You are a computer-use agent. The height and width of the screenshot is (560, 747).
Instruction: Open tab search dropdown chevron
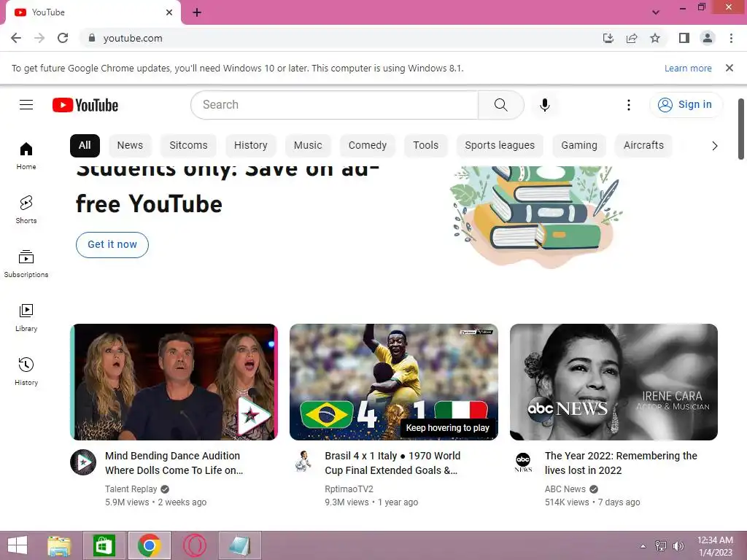[656, 12]
